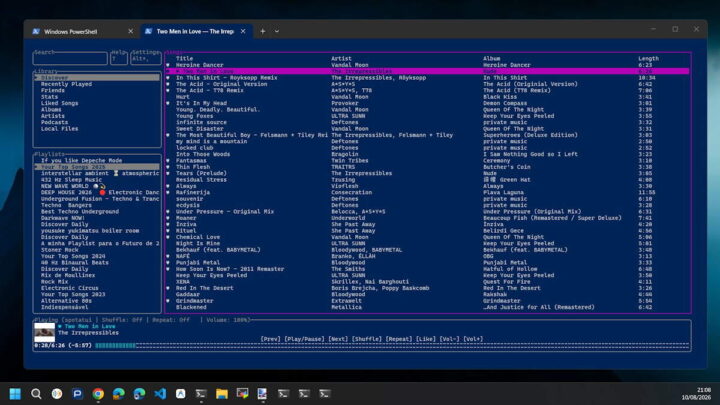Select the song Blackened by Metallica
This screenshot has height=405, width=720.
pos(191,307)
